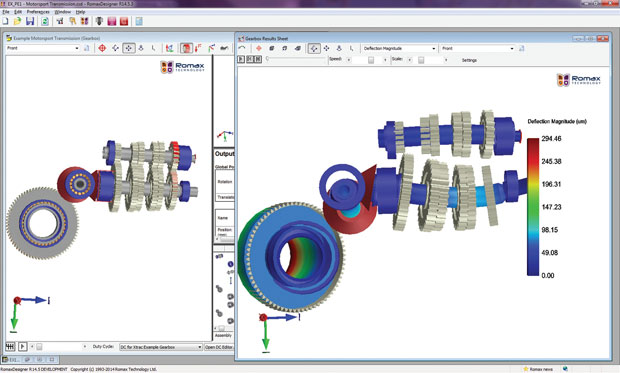This screenshot has width=620, height=373.
Task: Click the red diamond icon in Results Sheet
Action: [x=259, y=48]
